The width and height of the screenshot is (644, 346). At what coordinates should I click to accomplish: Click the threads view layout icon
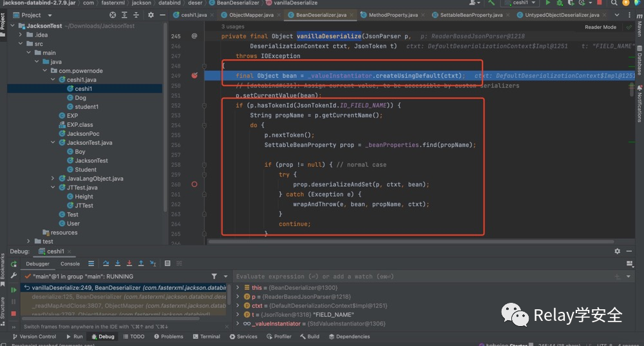(91, 264)
